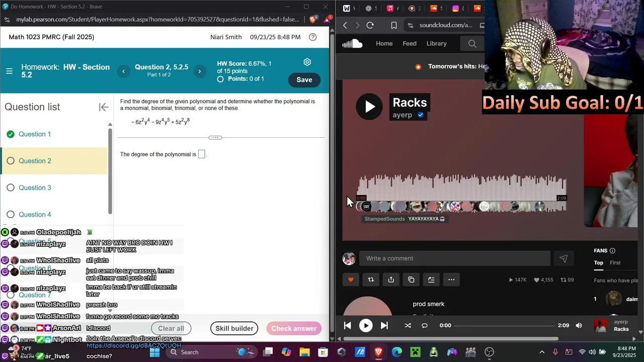This screenshot has height=362, width=644.
Task: Toggle repeat in SoundCloud player
Action: [424, 325]
